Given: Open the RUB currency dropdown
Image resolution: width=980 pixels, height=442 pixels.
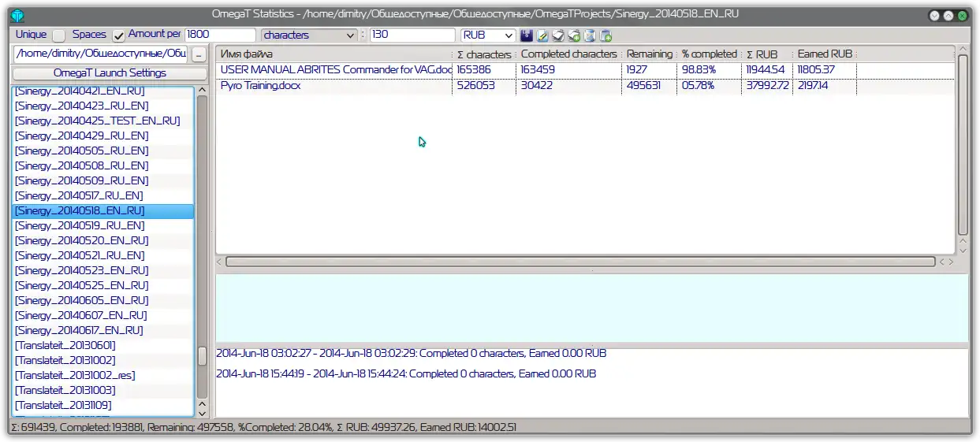Looking at the screenshot, I should (x=488, y=35).
